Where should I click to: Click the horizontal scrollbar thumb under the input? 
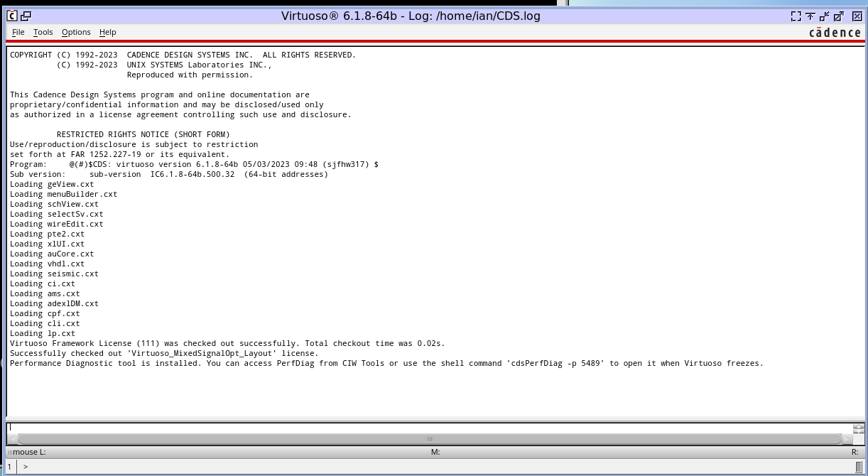point(430,438)
